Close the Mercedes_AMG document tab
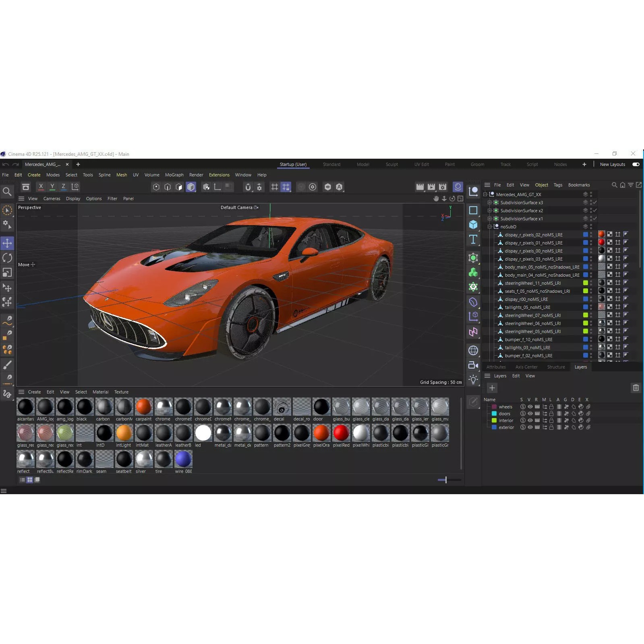Image resolution: width=644 pixels, height=644 pixels. tap(67, 164)
